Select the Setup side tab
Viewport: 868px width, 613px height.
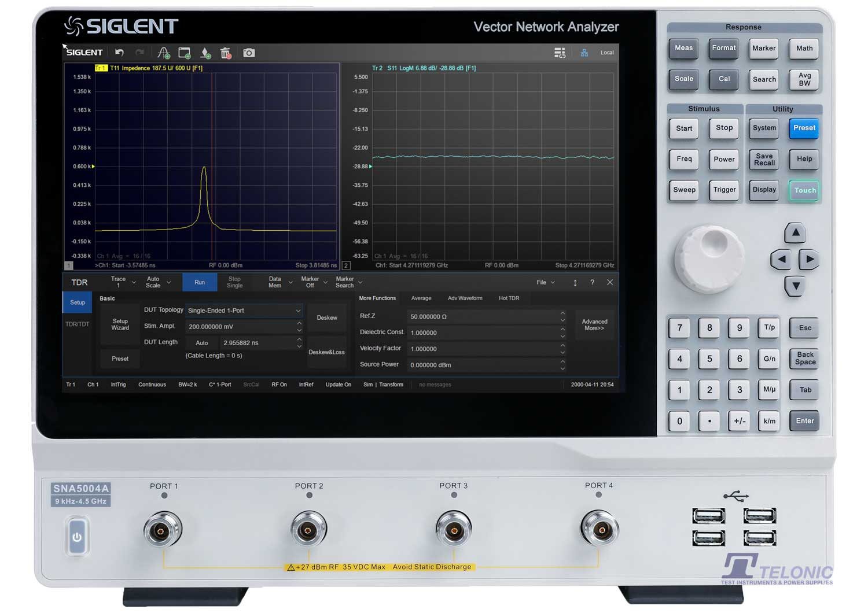tap(78, 302)
